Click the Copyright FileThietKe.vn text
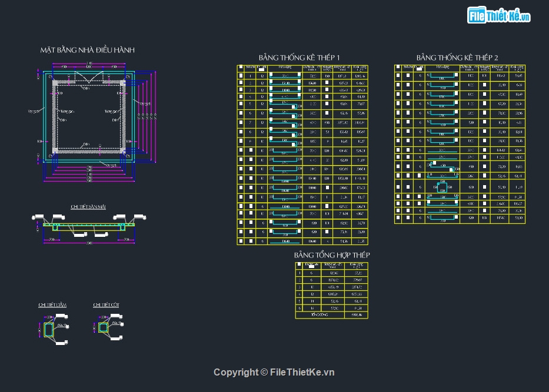Screen dimensions: 549x392 click(274, 372)
